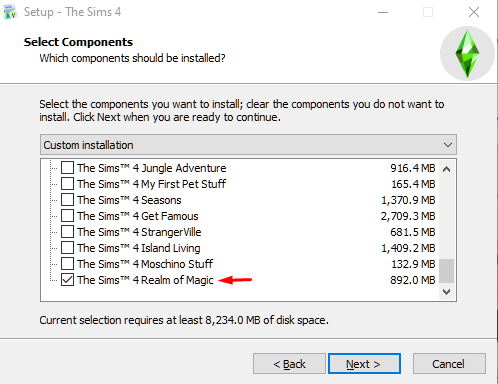498x384 pixels.
Task: Go to the previous step with Back
Action: [289, 364]
